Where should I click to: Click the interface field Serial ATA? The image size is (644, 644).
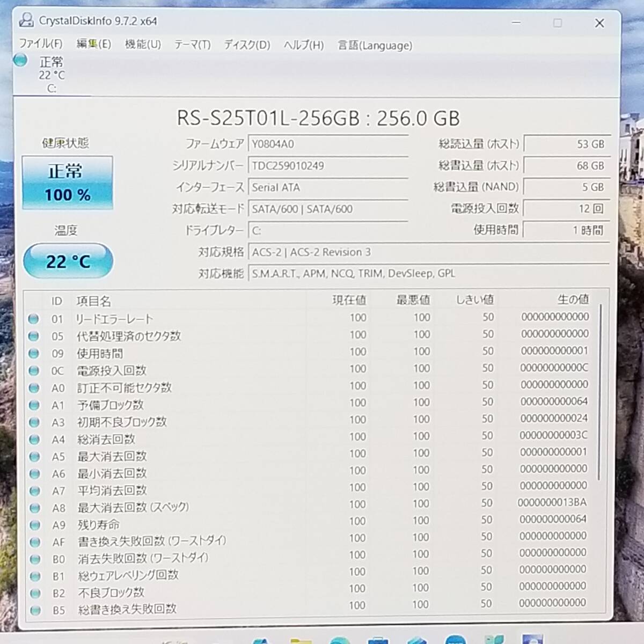(328, 187)
